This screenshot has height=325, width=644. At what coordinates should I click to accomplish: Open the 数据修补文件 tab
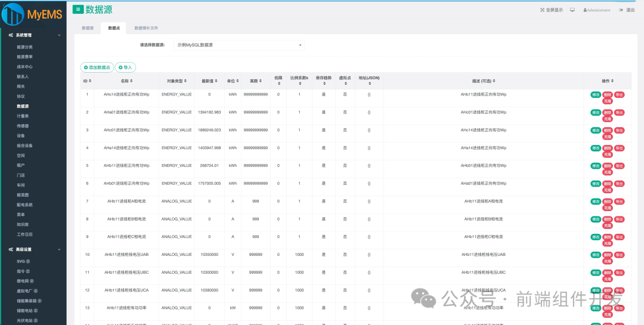pyautogui.click(x=146, y=28)
